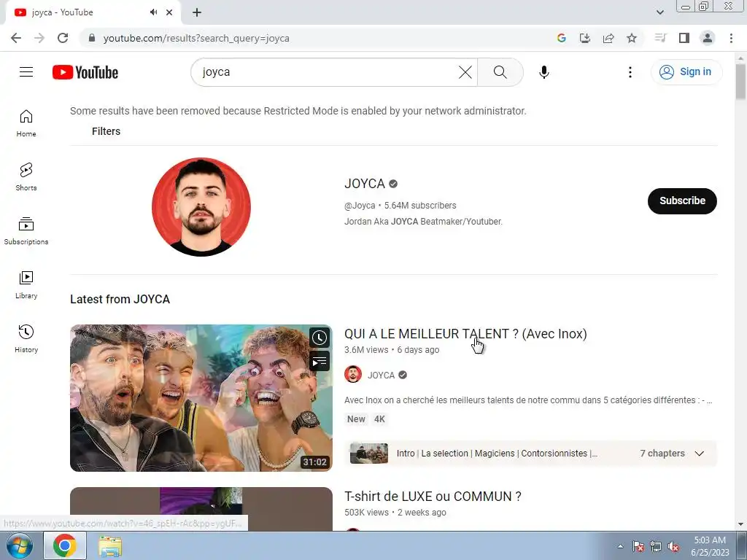Show hidden tray icons arrow
The width and height of the screenshot is (747, 560).
tap(620, 546)
